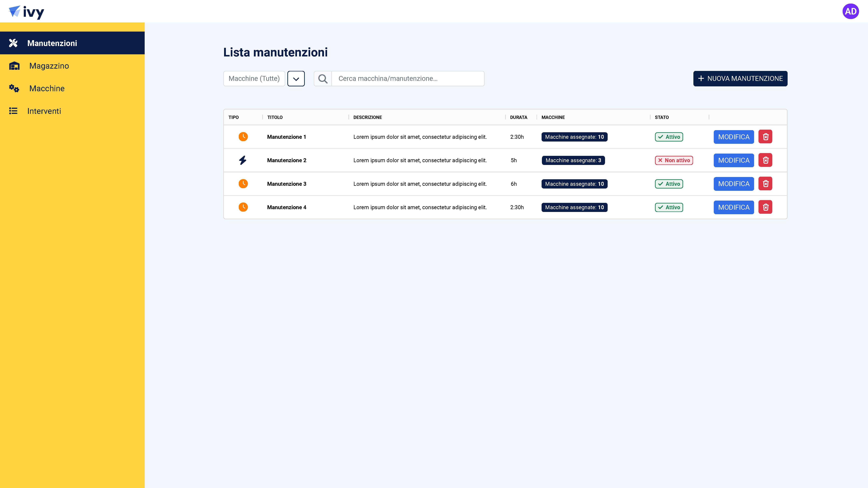Select the Manutenzione 2 title
Screen dimensions: 868x488
[x=287, y=160]
